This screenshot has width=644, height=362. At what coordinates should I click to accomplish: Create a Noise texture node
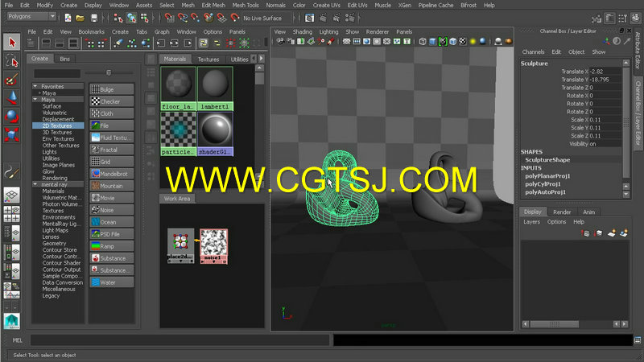pos(112,210)
